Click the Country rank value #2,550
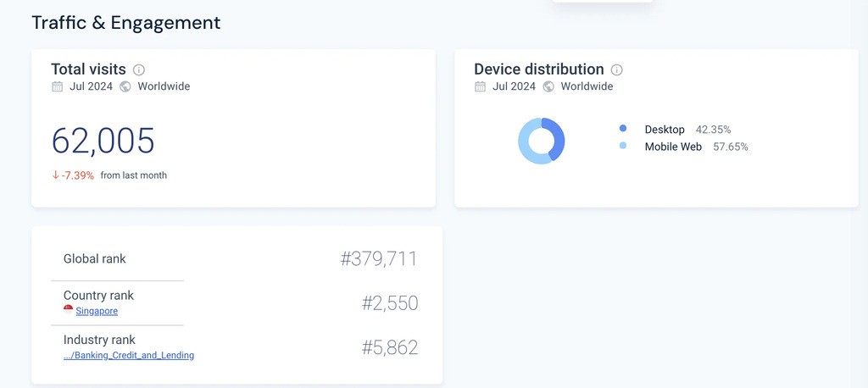 pos(390,303)
